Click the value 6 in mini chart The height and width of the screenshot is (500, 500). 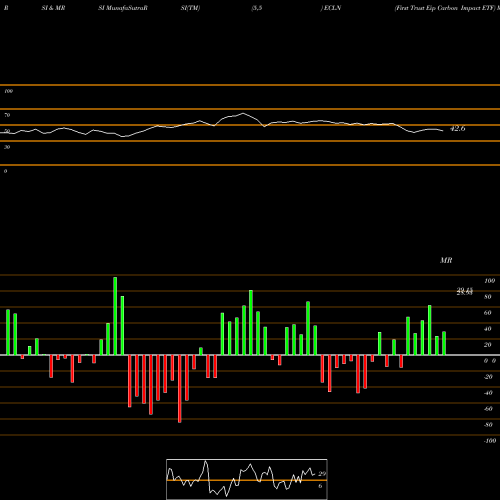point(320,486)
